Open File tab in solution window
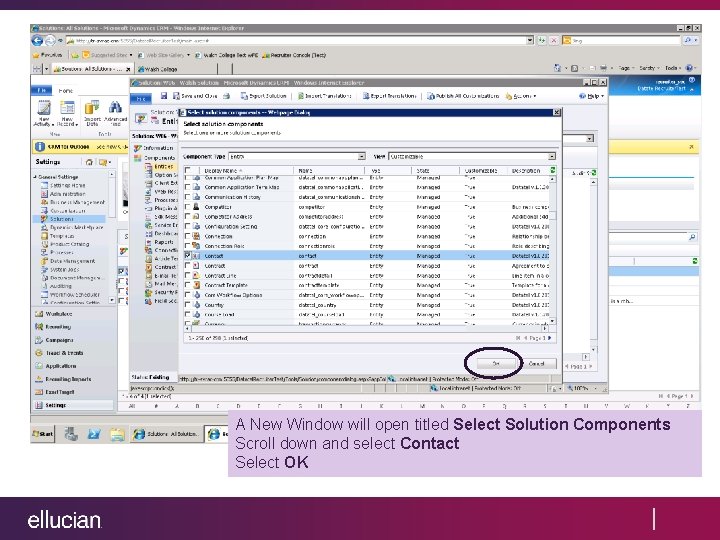Image resolution: width=720 pixels, height=540 pixels. (141, 99)
